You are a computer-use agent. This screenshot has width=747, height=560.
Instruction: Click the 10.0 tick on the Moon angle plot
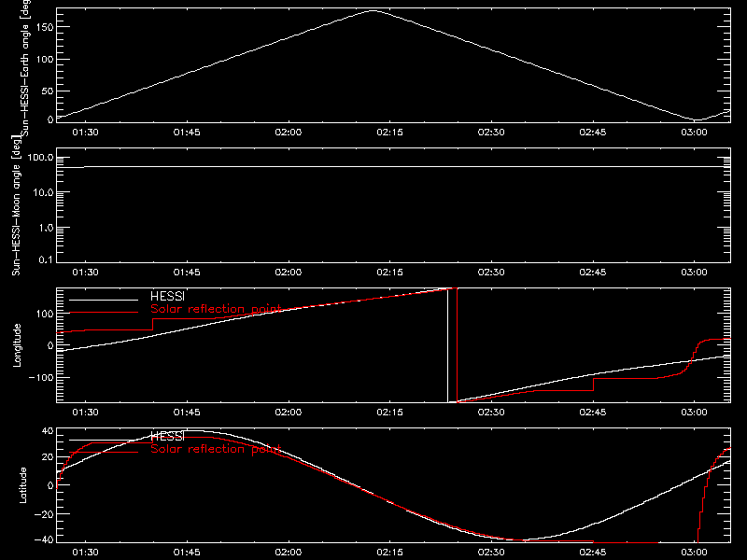[x=43, y=192]
